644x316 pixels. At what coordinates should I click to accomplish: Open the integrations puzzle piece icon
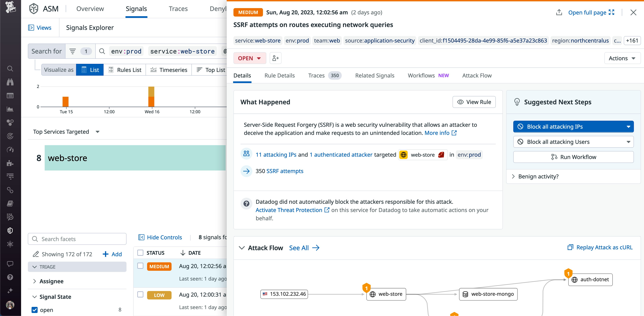[x=10, y=163]
